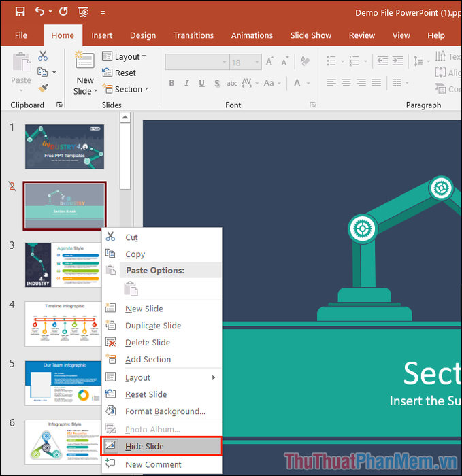Choose Copy in the context menu
Image resolution: width=462 pixels, height=476 pixels.
pyautogui.click(x=162, y=254)
